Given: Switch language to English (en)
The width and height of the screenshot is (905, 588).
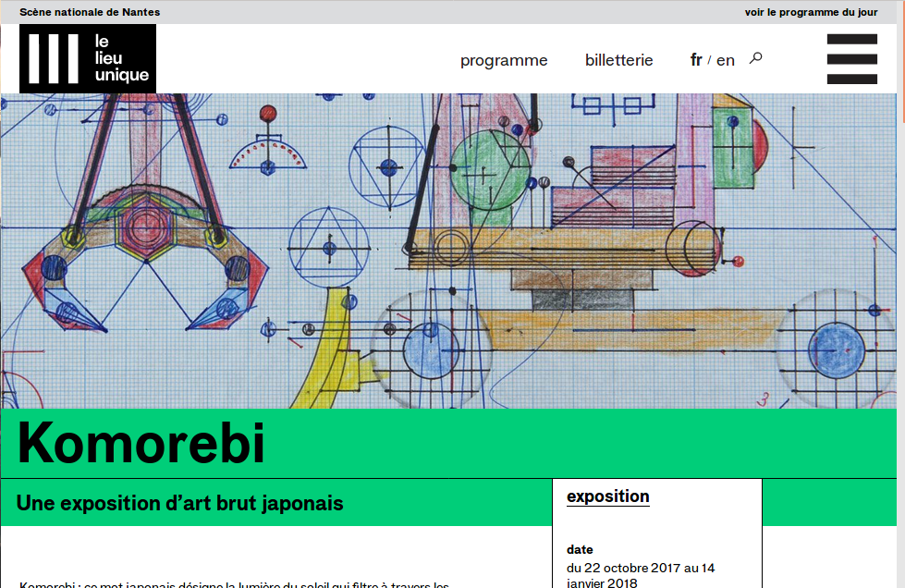Looking at the screenshot, I should (726, 60).
